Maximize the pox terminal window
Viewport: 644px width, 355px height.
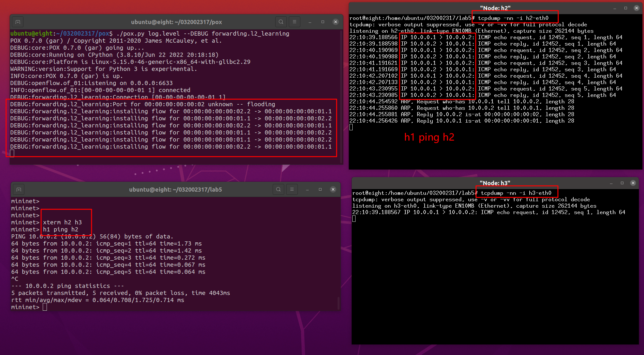(323, 22)
